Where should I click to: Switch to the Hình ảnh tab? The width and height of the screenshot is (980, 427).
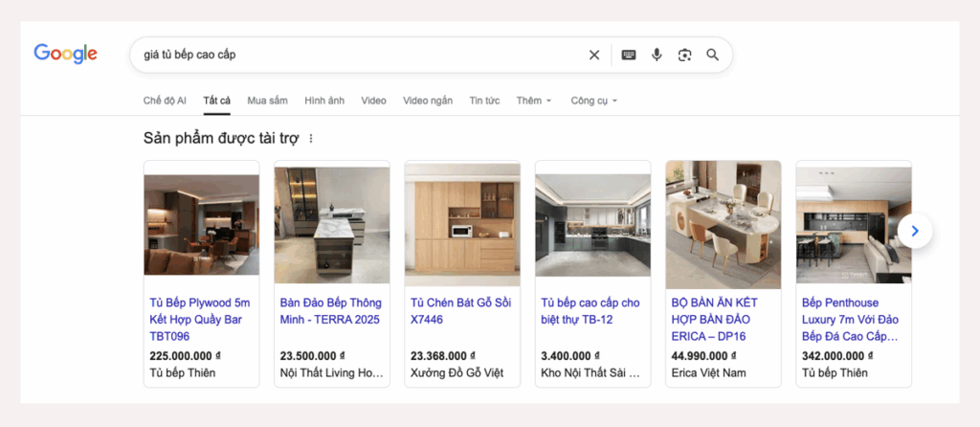[324, 101]
